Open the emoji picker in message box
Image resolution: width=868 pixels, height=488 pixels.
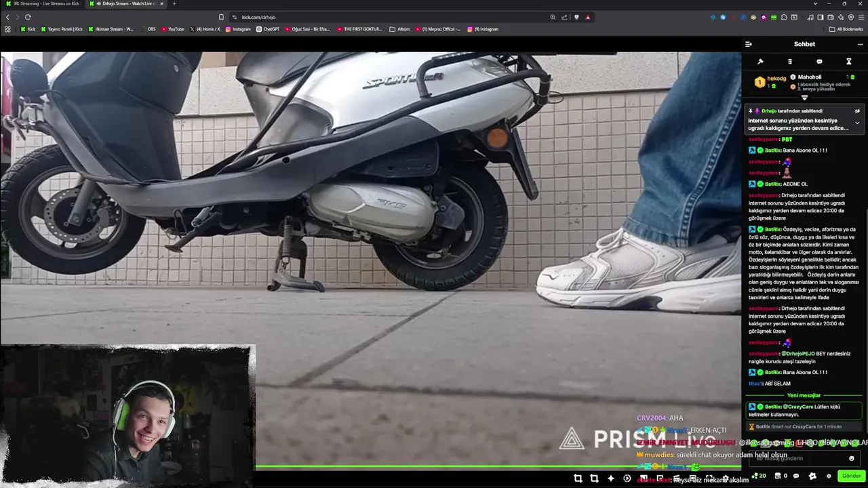(x=852, y=458)
